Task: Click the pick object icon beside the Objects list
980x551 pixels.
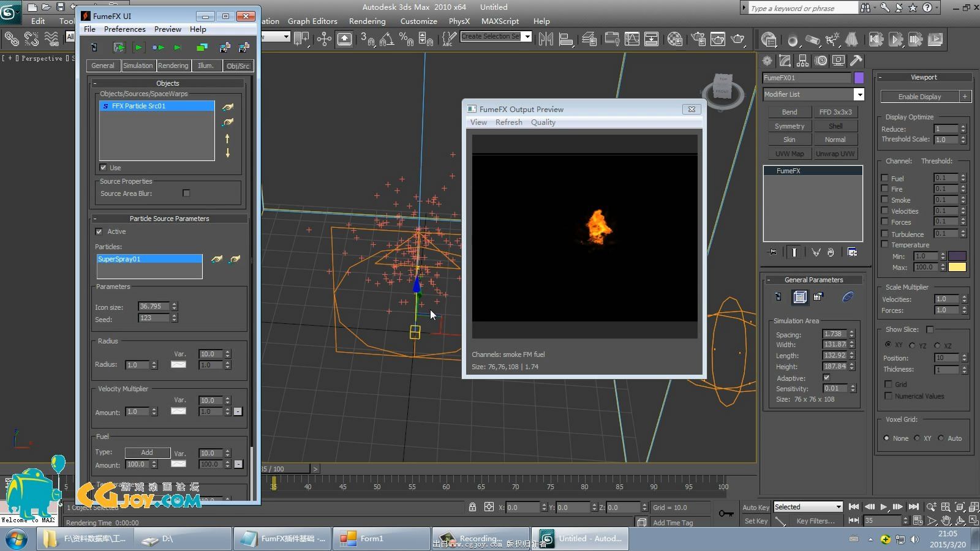Action: (x=228, y=107)
